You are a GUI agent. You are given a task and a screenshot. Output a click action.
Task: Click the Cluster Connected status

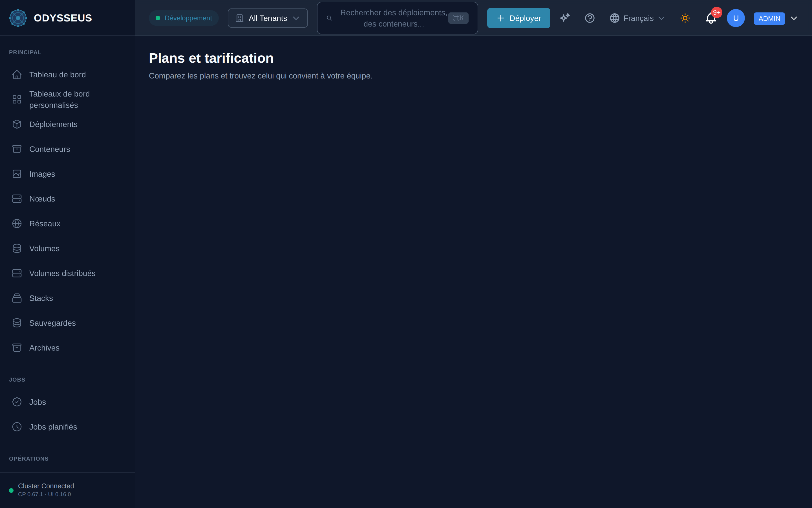[46, 486]
